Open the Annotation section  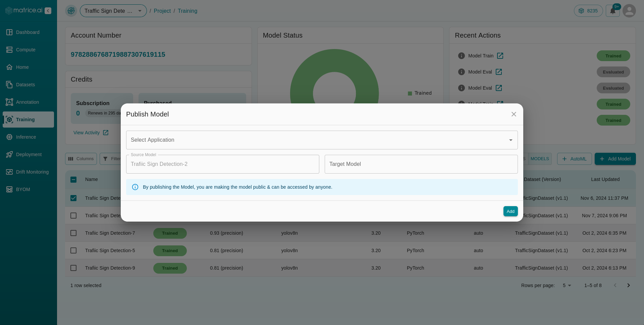pos(28,102)
